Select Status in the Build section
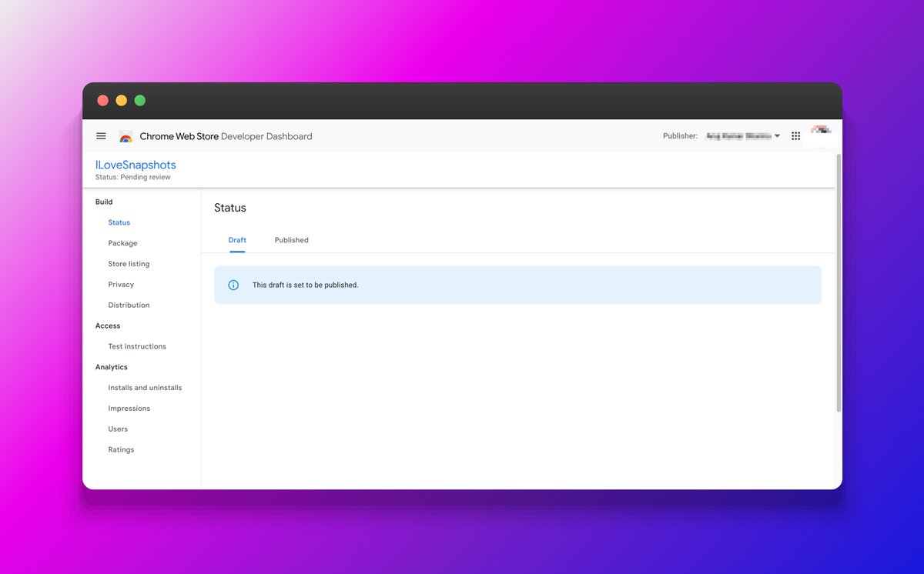The image size is (924, 574). (119, 222)
